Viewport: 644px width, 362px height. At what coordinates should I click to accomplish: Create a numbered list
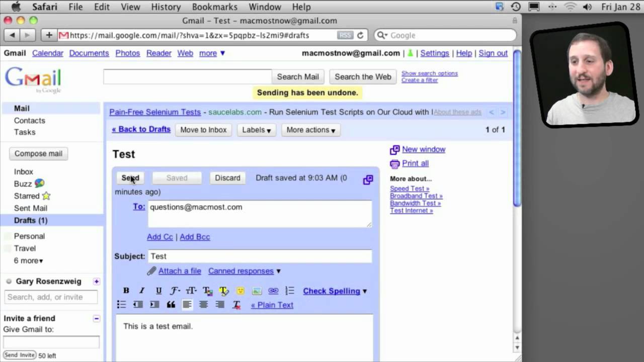coord(290,291)
